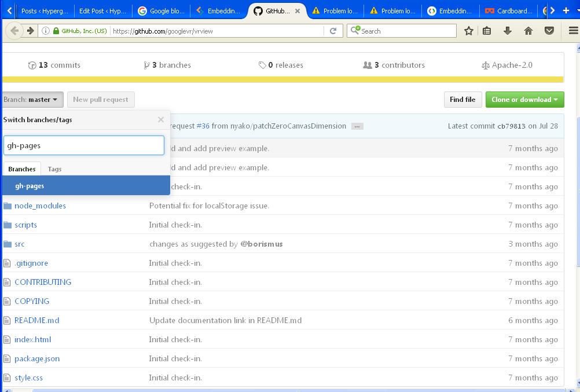Viewport: 580px width, 392px height.
Task: Click the URL address bar
Action: (218, 31)
